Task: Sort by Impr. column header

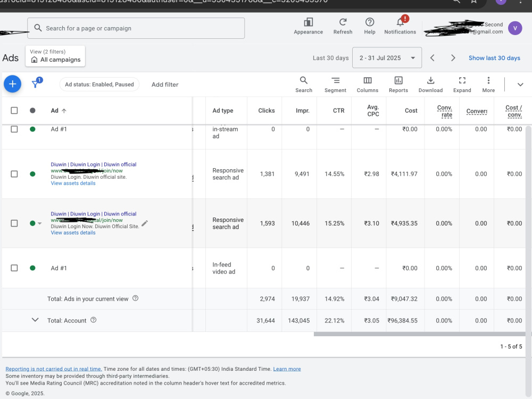Action: coord(302,111)
